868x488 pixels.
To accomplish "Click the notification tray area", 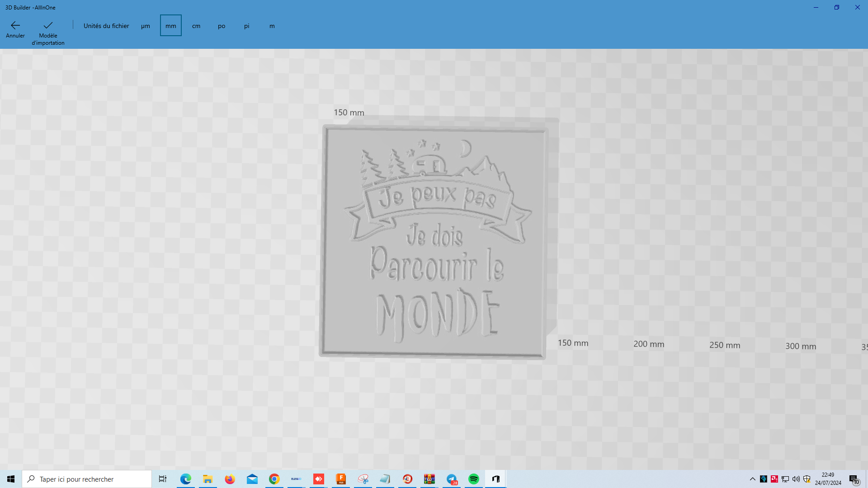I will coord(857,479).
